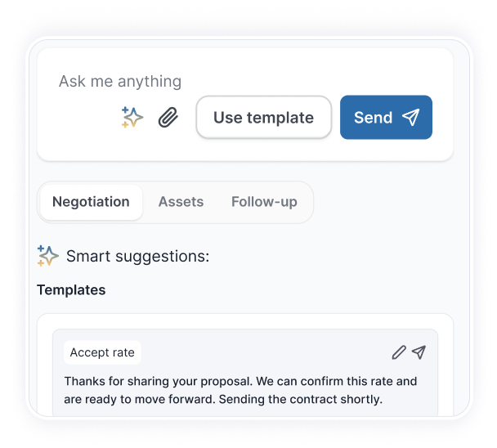This screenshot has width=497, height=448.
Task: Click the Smart suggestions sparkle icon
Action: [x=48, y=256]
